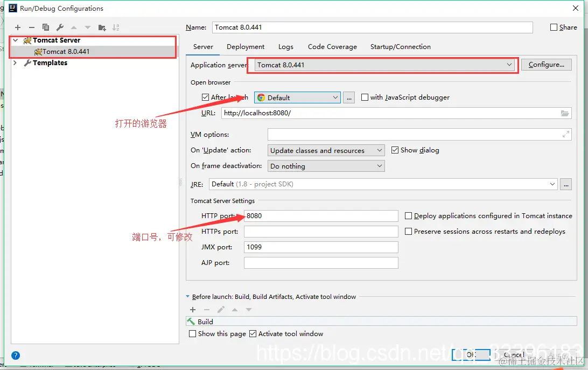Click the Tomcat Server group icon

click(27, 40)
